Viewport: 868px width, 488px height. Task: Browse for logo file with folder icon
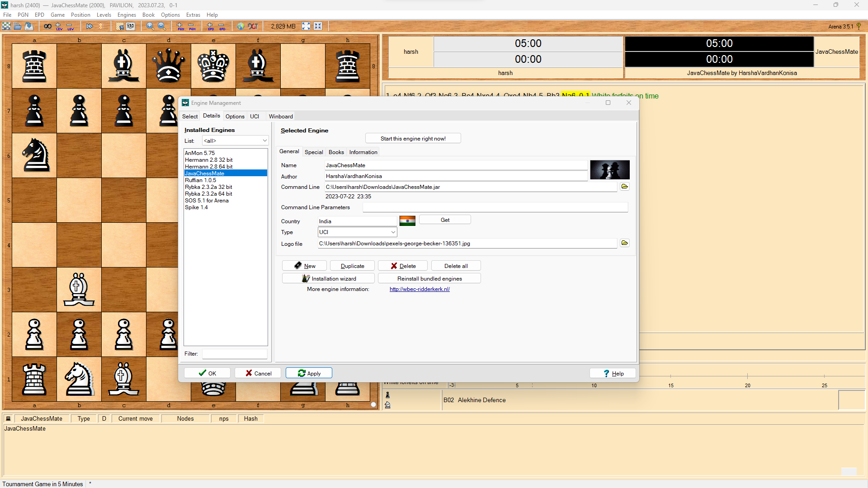click(625, 243)
